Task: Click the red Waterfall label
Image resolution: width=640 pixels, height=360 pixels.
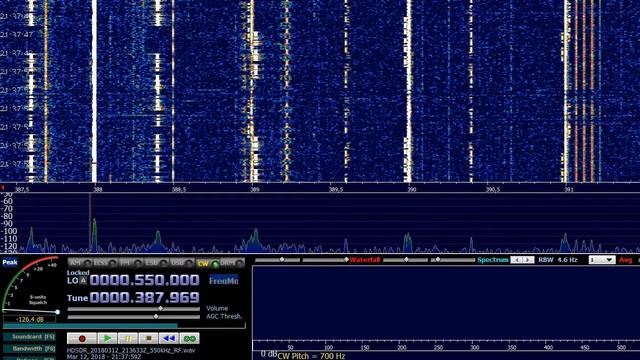Action: point(364,260)
